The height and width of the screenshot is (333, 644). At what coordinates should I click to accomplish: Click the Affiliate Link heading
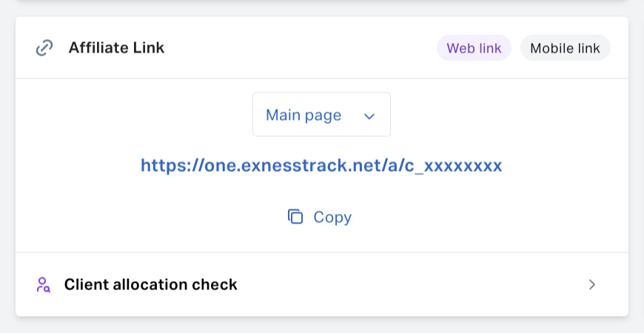point(116,47)
